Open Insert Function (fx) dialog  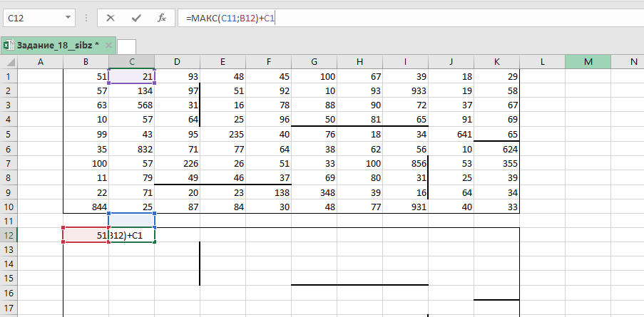click(162, 18)
